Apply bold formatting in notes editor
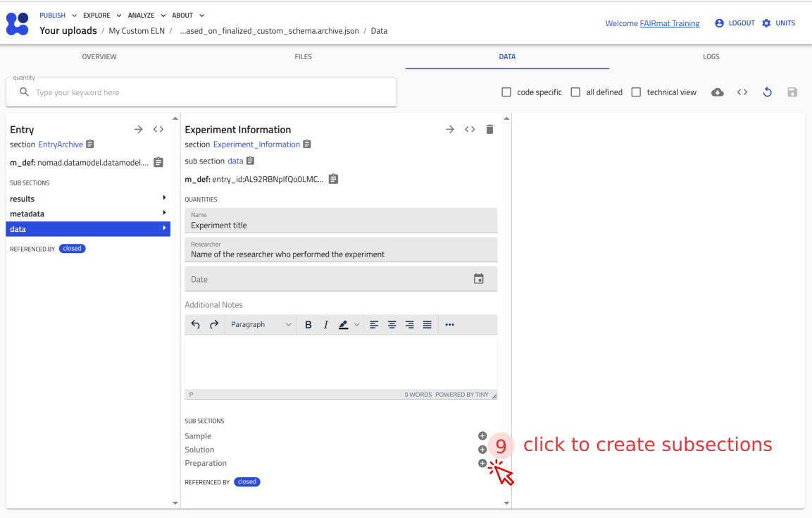The height and width of the screenshot is (518, 812). (x=308, y=324)
